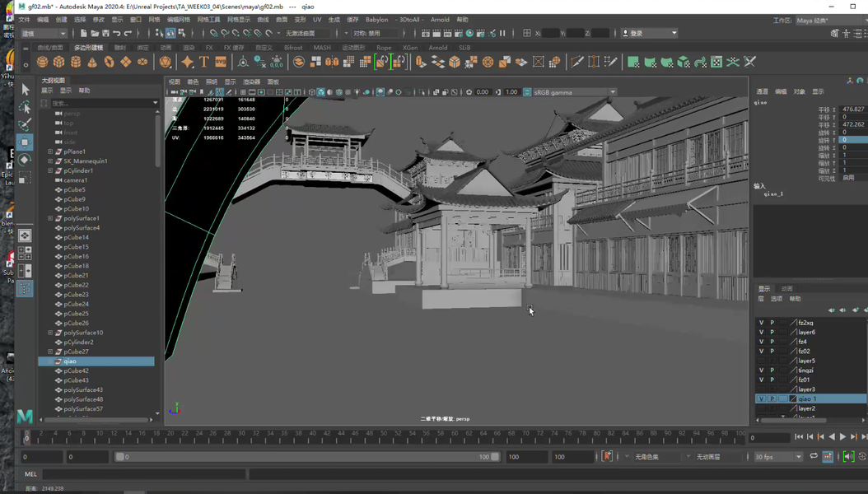Viewport: 868px width, 494px height.
Task: Toggle visibility V box of layer6
Action: (x=761, y=332)
